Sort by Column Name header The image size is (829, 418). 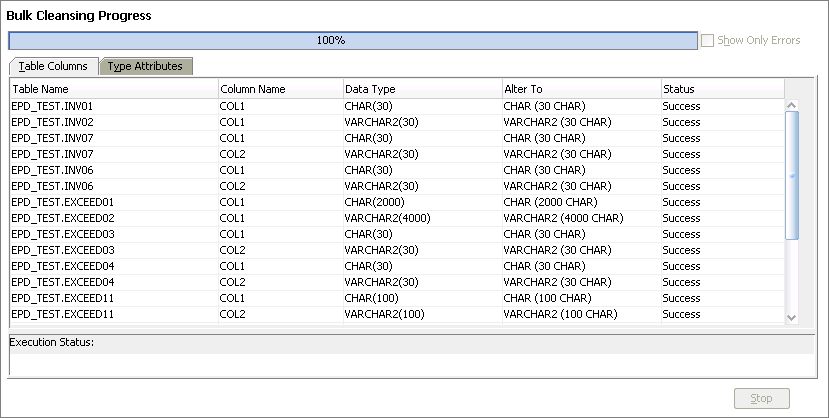279,89
